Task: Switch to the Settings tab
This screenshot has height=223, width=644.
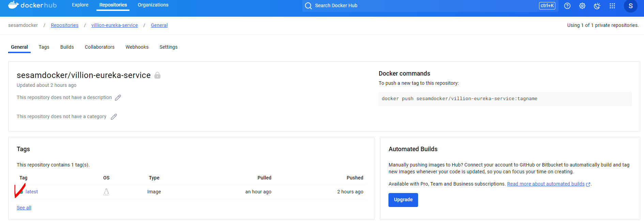Action: pyautogui.click(x=168, y=47)
